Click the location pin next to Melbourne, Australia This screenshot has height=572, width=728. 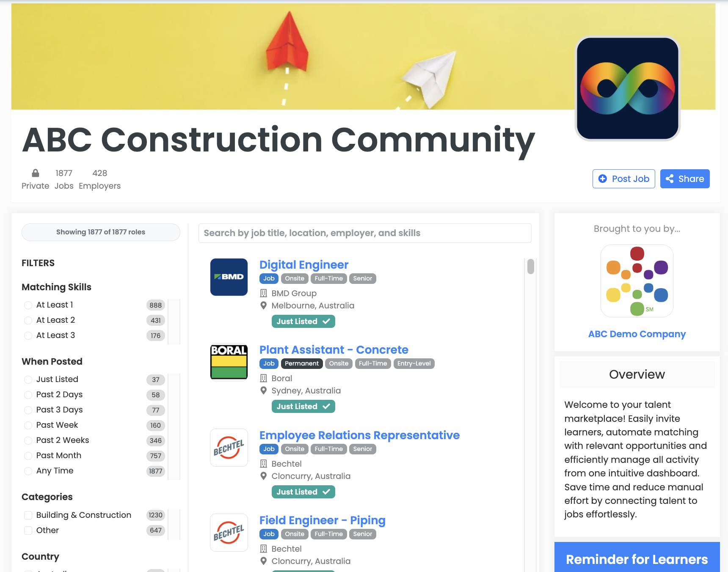[263, 305]
